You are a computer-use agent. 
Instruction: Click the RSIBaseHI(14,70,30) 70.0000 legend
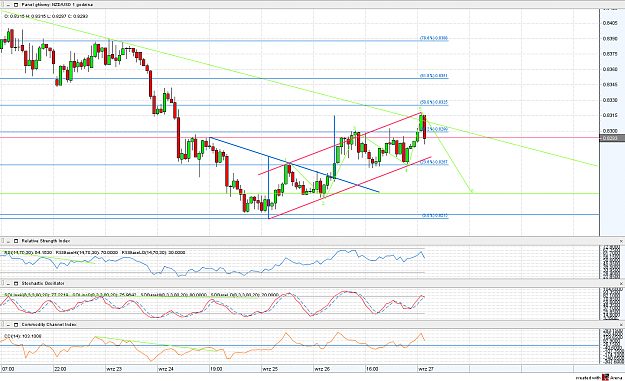click(87, 252)
